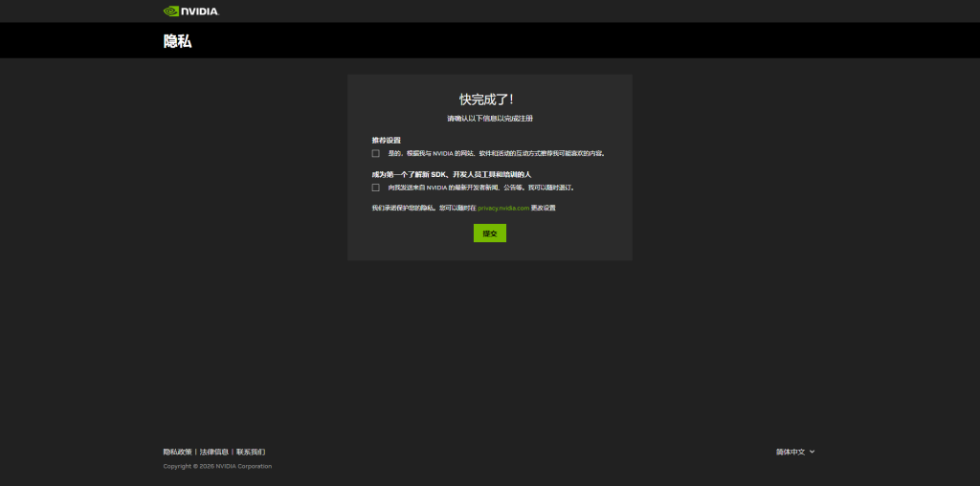Click the NVIDIA wordmark in the header
Viewport: 980px width, 486px height.
click(x=200, y=11)
